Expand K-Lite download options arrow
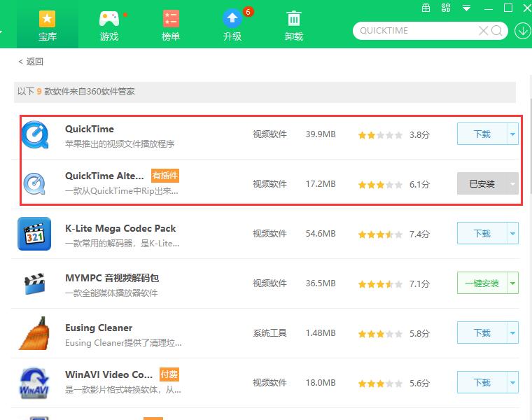This screenshot has width=532, height=420. (512, 233)
